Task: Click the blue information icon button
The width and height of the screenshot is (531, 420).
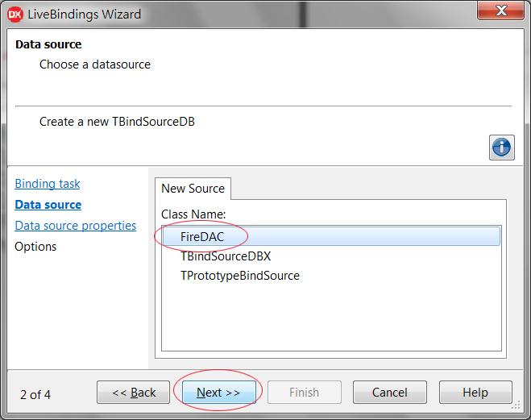Action: tap(501, 148)
